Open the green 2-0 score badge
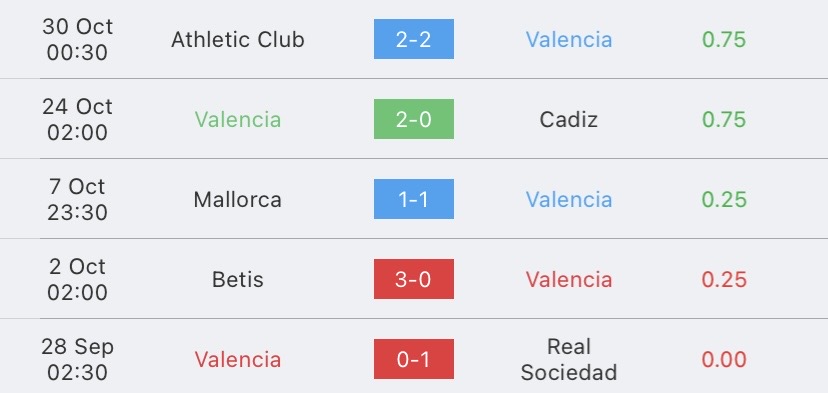 click(413, 119)
